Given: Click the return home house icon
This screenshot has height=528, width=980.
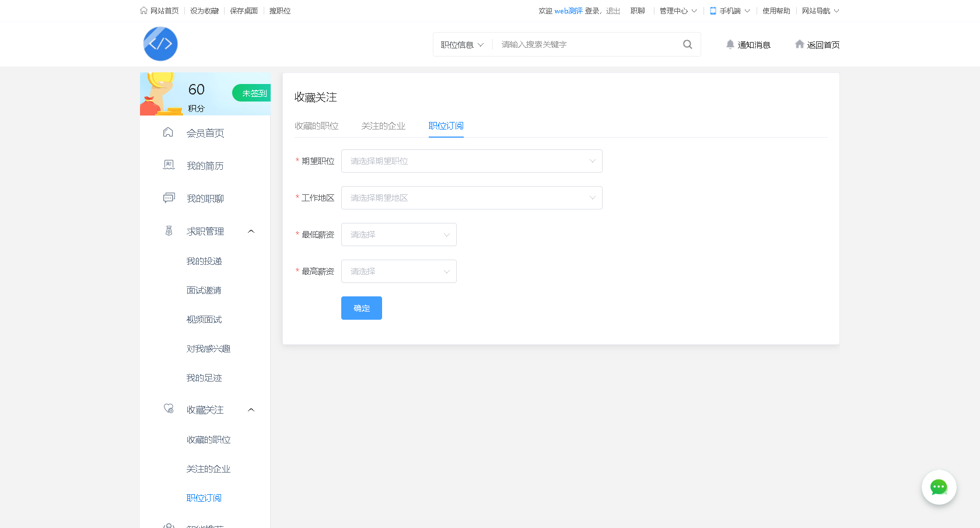Looking at the screenshot, I should click(799, 44).
